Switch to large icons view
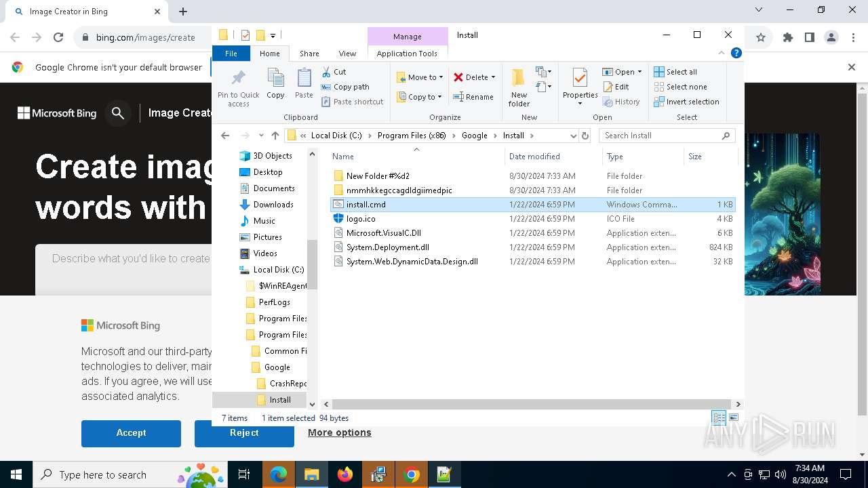This screenshot has height=488, width=868. 733,418
